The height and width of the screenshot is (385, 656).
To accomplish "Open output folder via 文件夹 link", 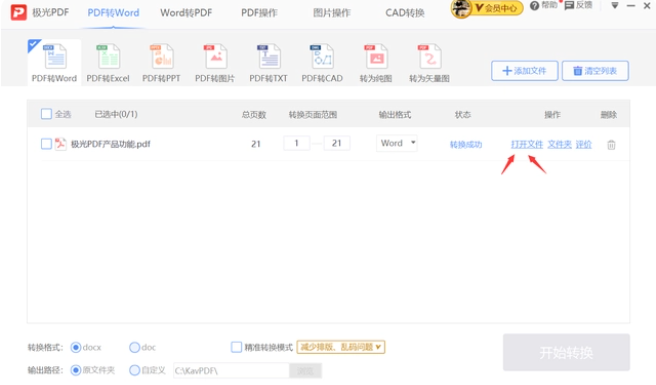I will tap(559, 144).
